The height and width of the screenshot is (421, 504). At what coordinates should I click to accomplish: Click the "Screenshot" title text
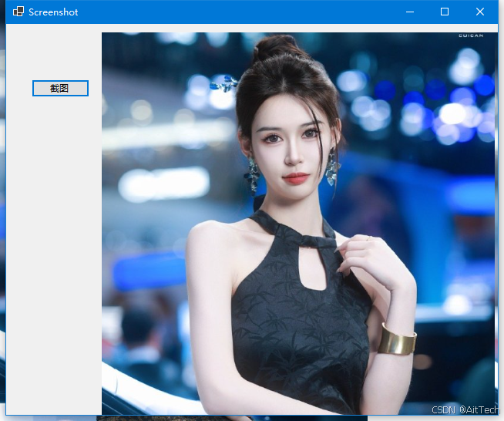(x=53, y=12)
